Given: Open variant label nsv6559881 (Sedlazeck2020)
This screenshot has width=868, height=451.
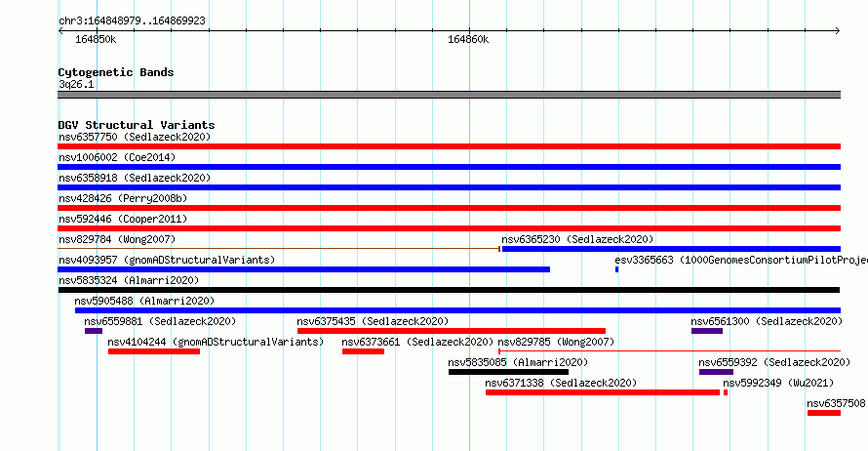Looking at the screenshot, I should [x=160, y=321].
